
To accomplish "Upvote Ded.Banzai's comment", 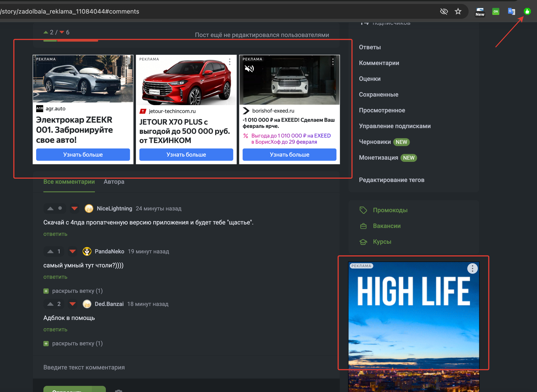I will pyautogui.click(x=50, y=304).
